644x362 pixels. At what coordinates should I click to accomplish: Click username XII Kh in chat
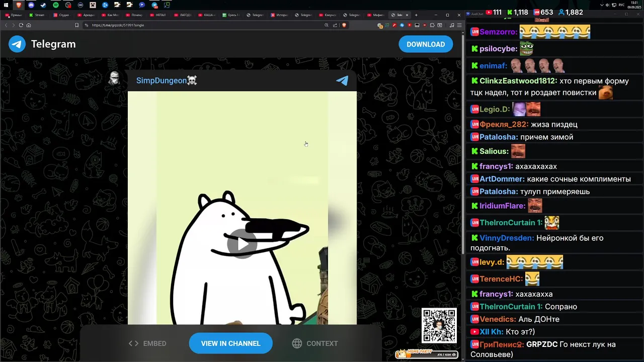pyautogui.click(x=491, y=332)
